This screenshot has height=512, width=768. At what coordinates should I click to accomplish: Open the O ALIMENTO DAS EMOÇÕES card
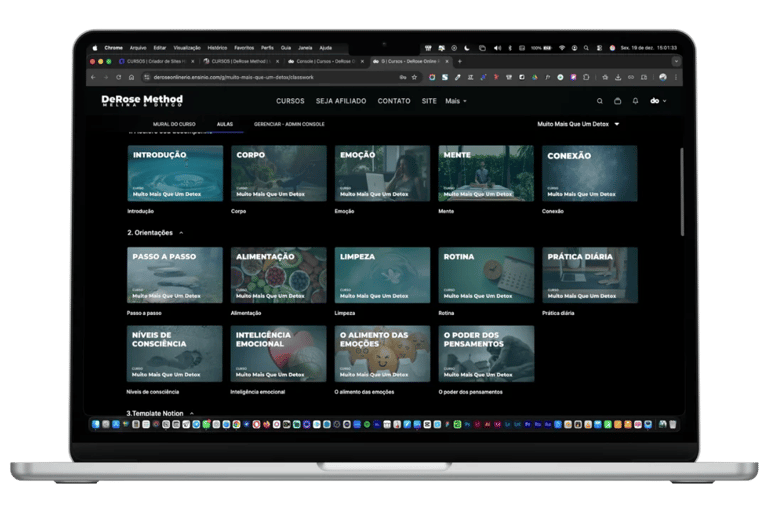pos(383,354)
